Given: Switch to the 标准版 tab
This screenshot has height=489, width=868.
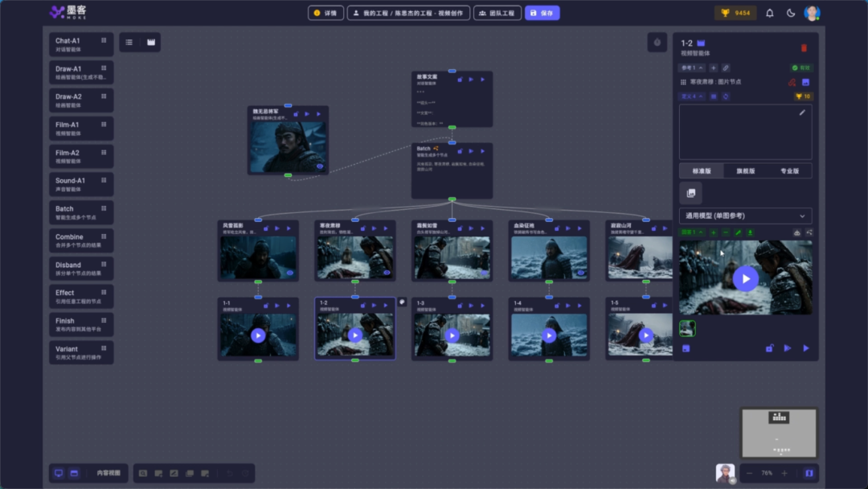Looking at the screenshot, I should click(x=702, y=171).
